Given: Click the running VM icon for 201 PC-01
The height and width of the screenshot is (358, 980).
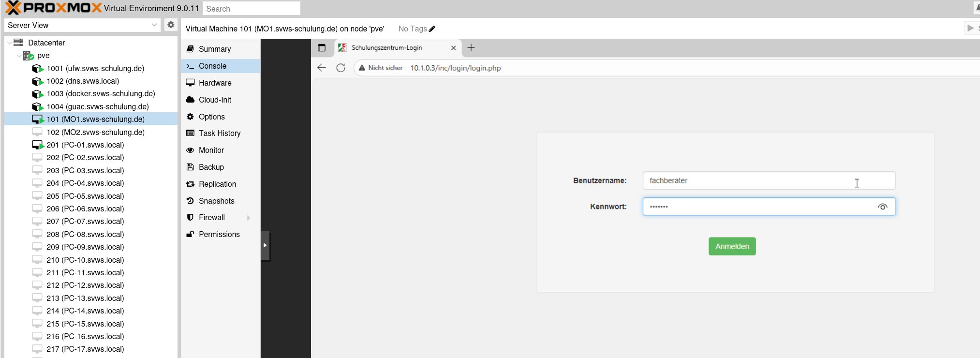Looking at the screenshot, I should (x=38, y=145).
